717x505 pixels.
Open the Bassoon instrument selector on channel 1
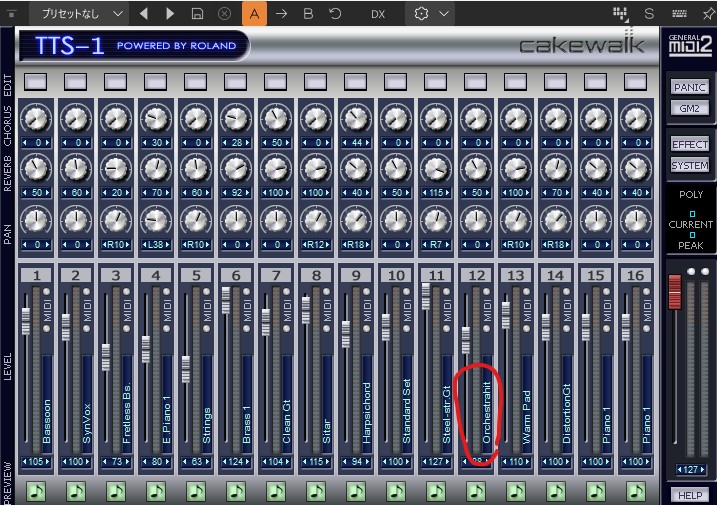[x=47, y=403]
